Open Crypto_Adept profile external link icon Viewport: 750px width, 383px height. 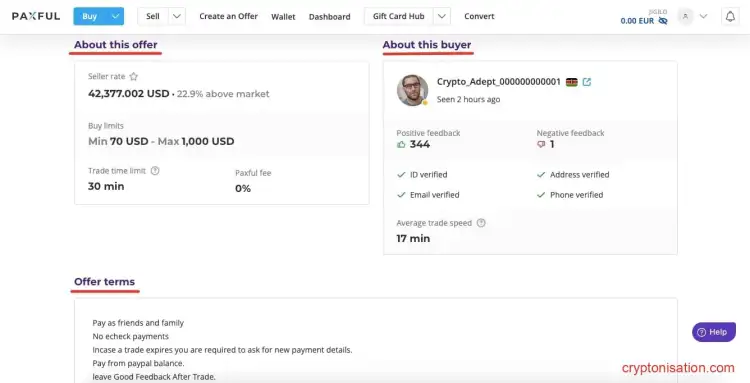click(x=587, y=82)
